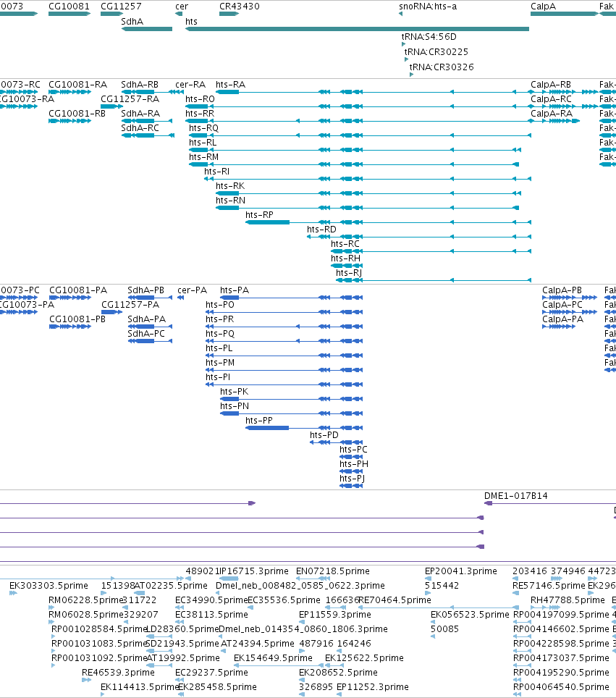
Task: Click the hts gene bar
Action: 357,29
